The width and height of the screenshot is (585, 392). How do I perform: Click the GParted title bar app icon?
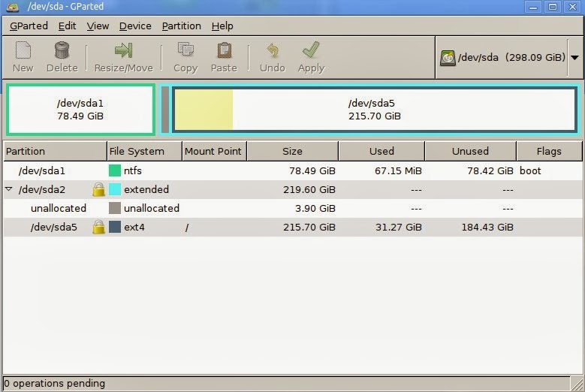13,7
